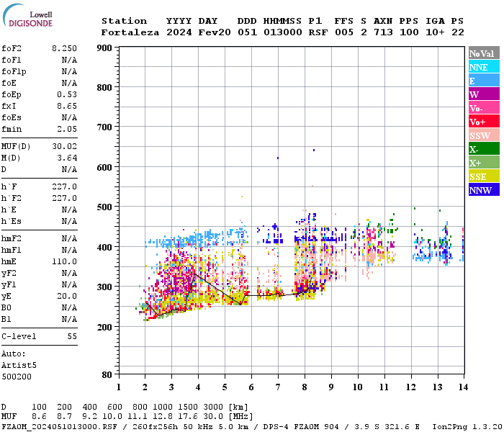This screenshot has height=432, width=504.
Task: Click the MUF value 12.8 in table
Action: (163, 417)
